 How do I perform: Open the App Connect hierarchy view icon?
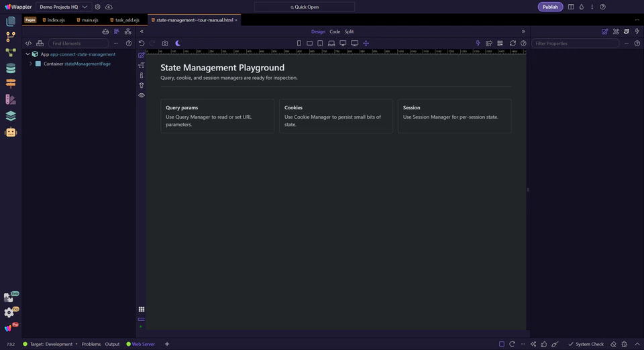point(127,32)
